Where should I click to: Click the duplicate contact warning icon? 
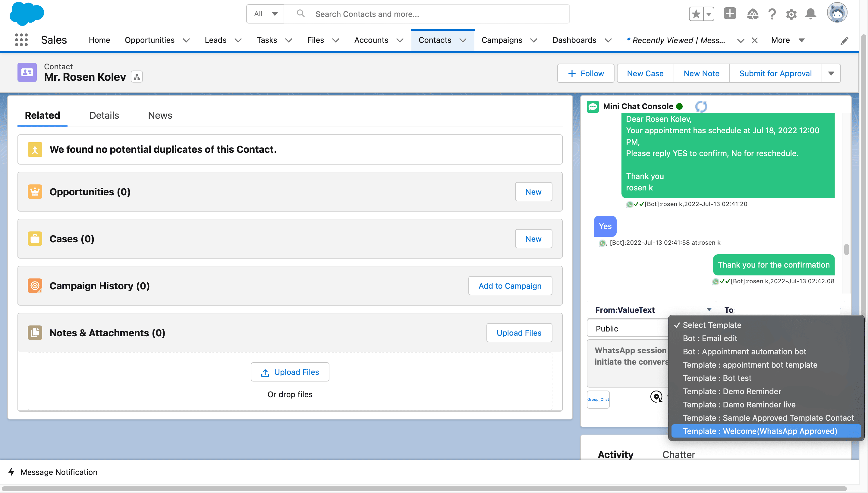[35, 149]
